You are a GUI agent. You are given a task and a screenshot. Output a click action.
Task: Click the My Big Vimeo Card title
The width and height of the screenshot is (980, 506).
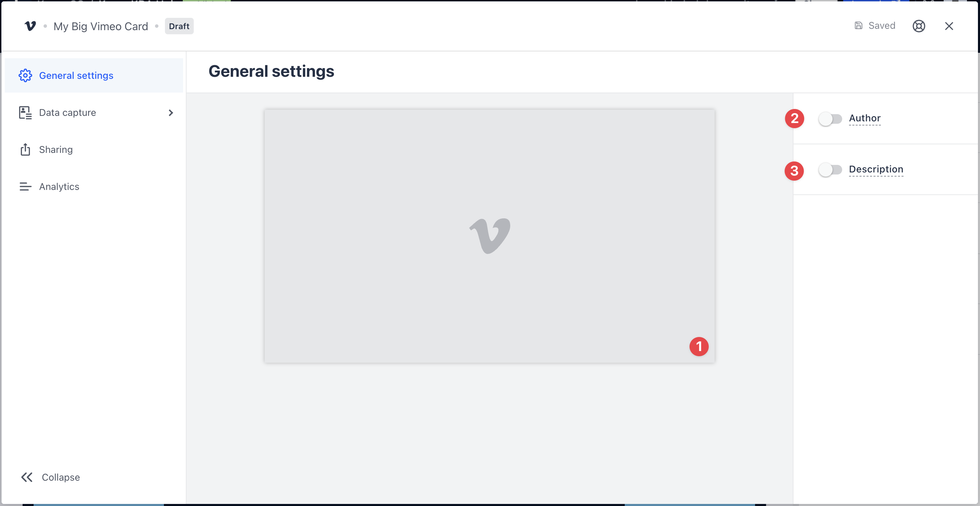click(x=101, y=26)
